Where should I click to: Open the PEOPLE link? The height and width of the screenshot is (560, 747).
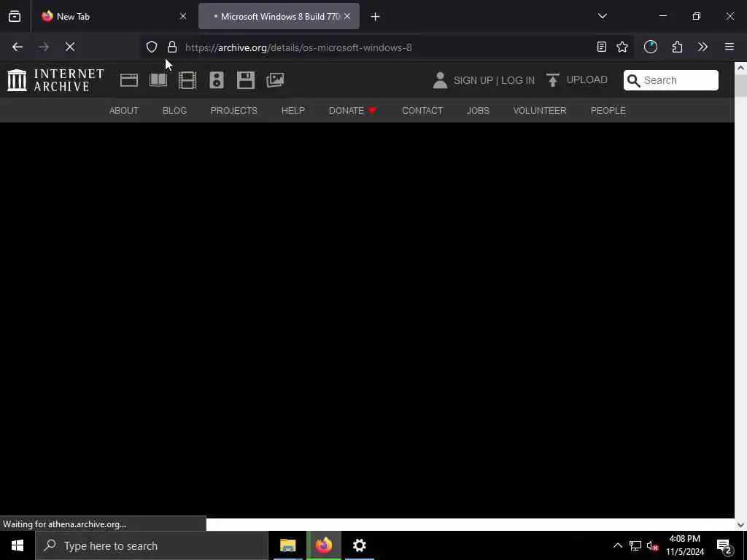tap(608, 111)
